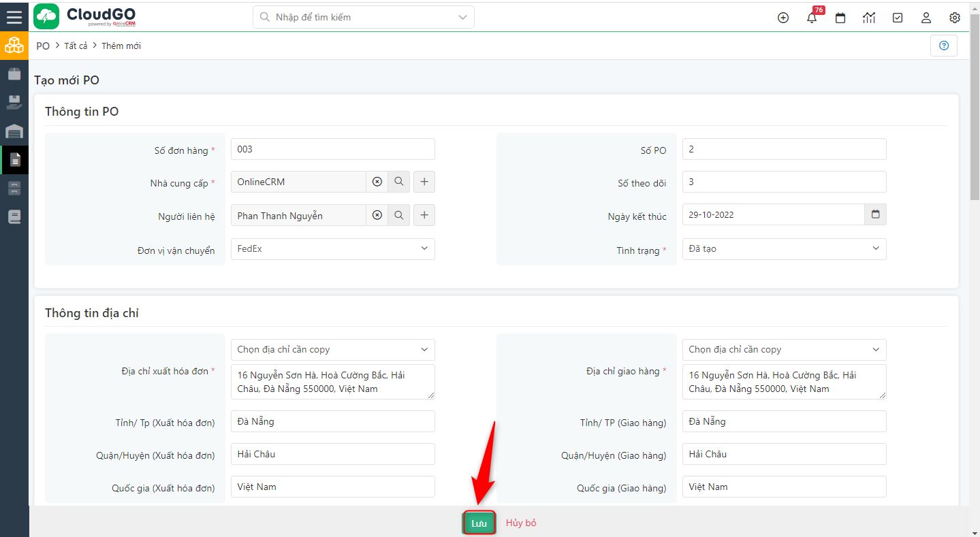The height and width of the screenshot is (537, 980).
Task: Open the date picker for Ngày kết thúc
Action: click(x=874, y=214)
